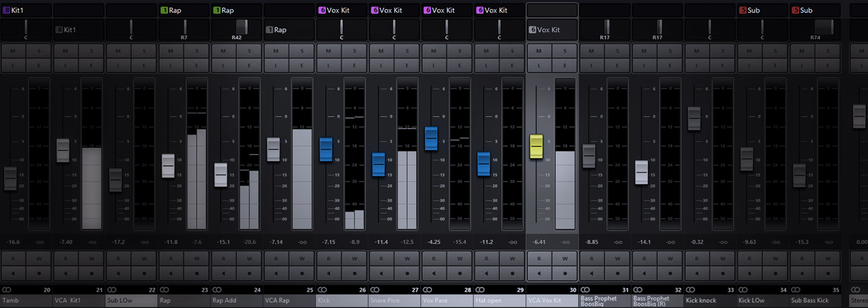Click link icon on channel 20 Tamb
This screenshot has height=308, width=868.
pos(7,289)
